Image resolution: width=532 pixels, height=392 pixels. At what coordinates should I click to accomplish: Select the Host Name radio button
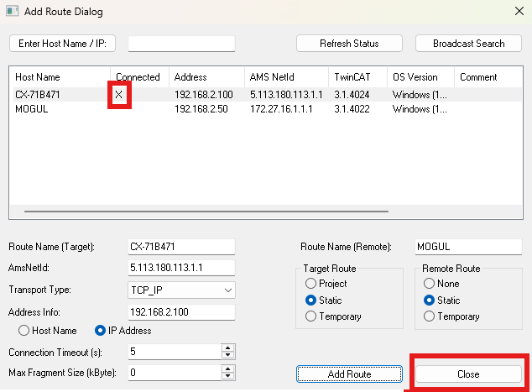pyautogui.click(x=24, y=330)
